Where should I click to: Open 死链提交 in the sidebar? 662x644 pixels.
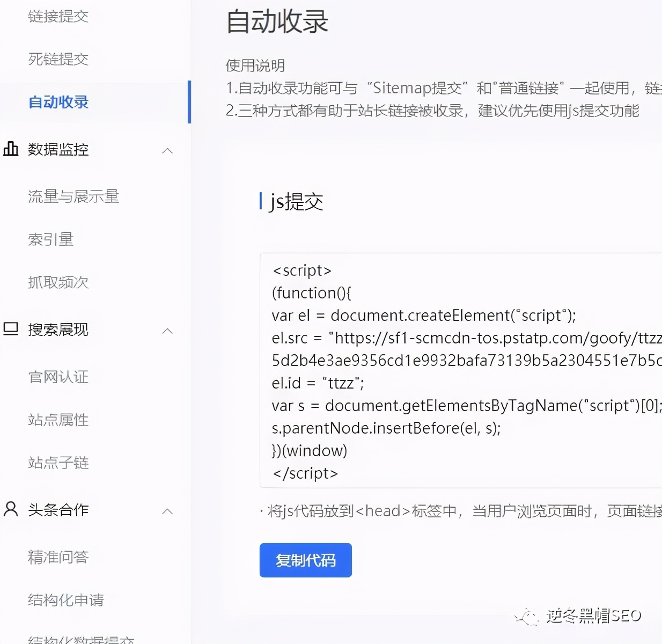click(58, 59)
